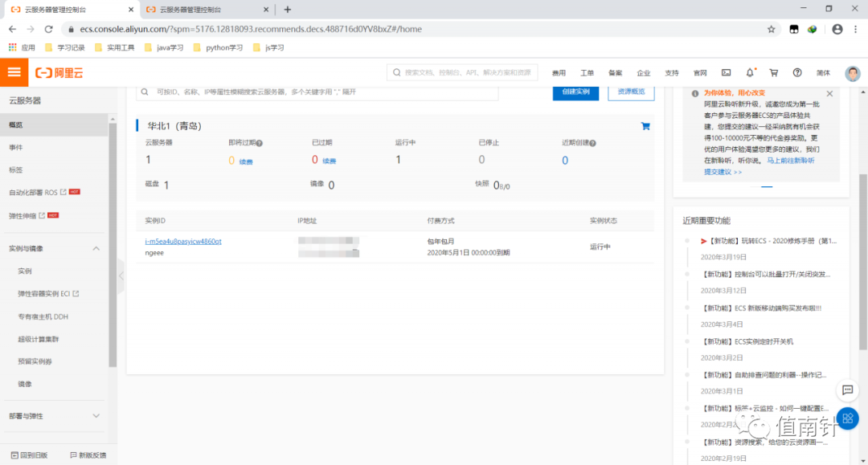Click the 提交建议 link
Viewport: 868px width, 465px height.
[x=723, y=172]
